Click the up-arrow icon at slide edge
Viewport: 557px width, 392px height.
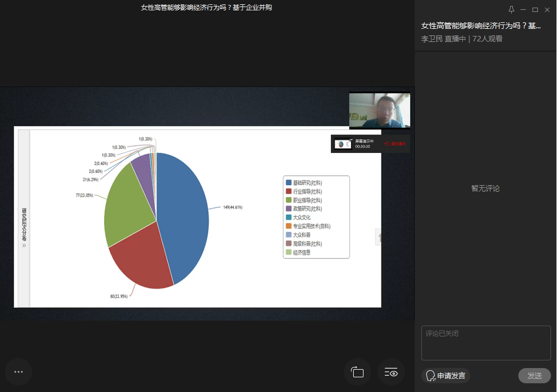(378, 237)
